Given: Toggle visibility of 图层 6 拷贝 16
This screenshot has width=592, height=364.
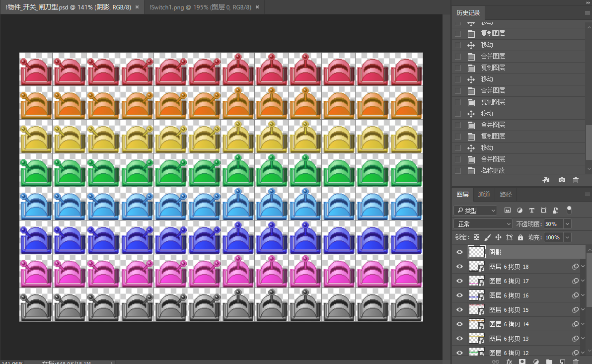Looking at the screenshot, I should click(459, 295).
